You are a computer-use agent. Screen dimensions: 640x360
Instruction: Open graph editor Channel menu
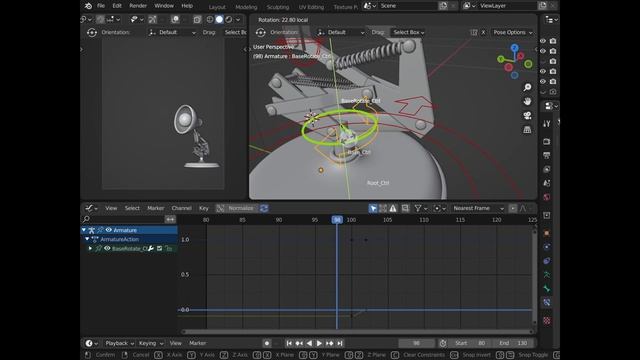(181, 208)
